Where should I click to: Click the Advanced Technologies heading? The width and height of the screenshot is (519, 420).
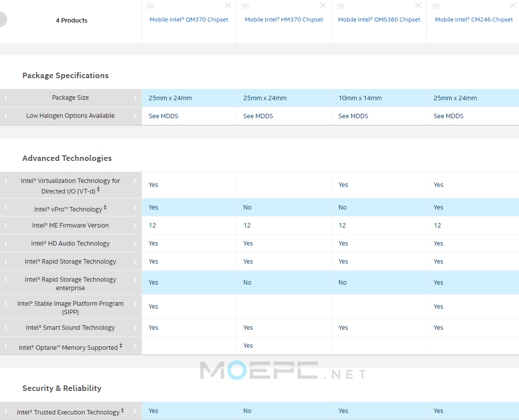pyautogui.click(x=67, y=158)
